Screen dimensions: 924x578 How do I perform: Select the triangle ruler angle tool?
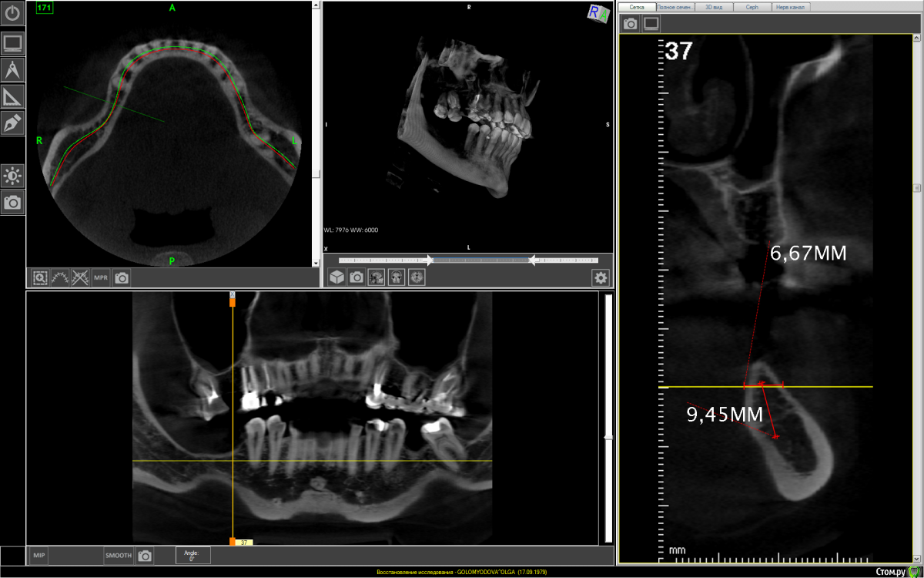pos(13,96)
